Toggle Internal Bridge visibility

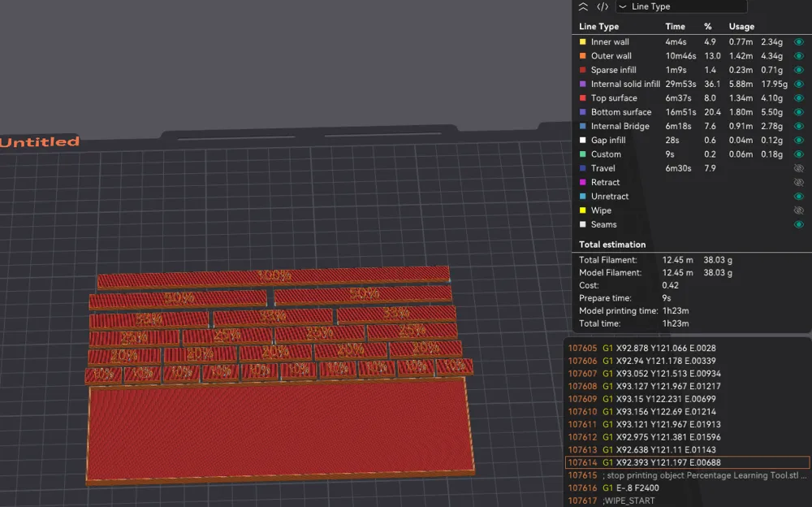click(x=799, y=126)
